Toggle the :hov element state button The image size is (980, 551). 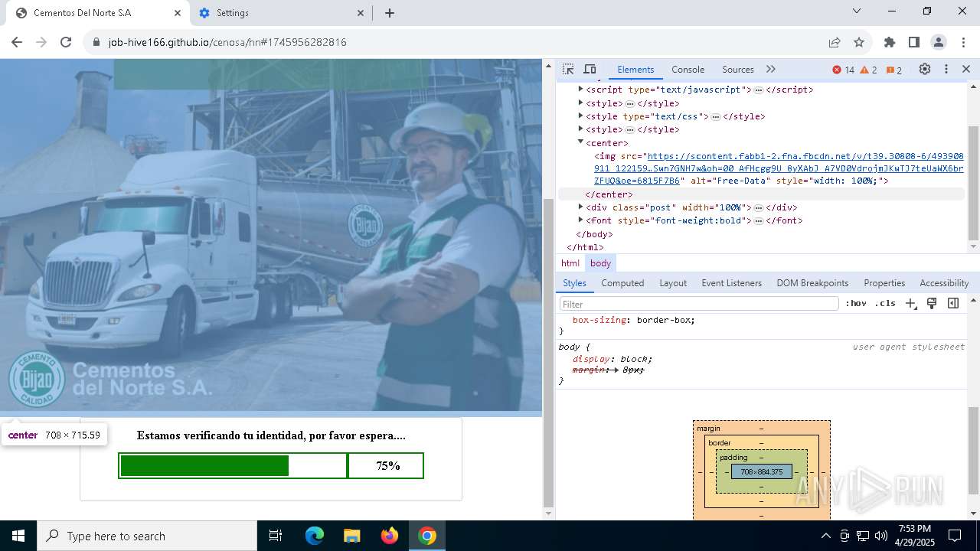(856, 303)
